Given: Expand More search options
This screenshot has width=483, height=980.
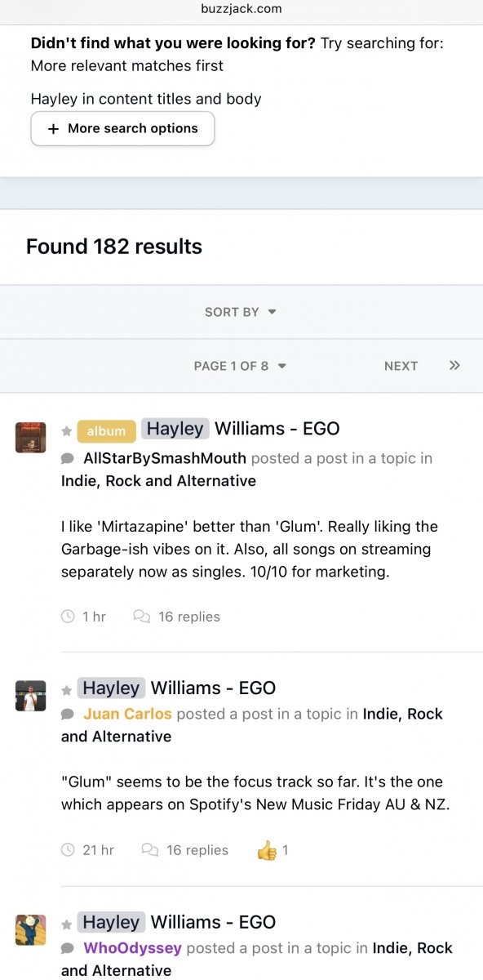Looking at the screenshot, I should [122, 128].
